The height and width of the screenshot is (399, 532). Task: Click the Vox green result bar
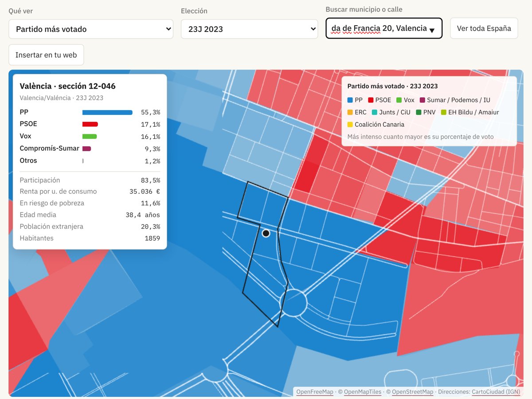point(90,137)
